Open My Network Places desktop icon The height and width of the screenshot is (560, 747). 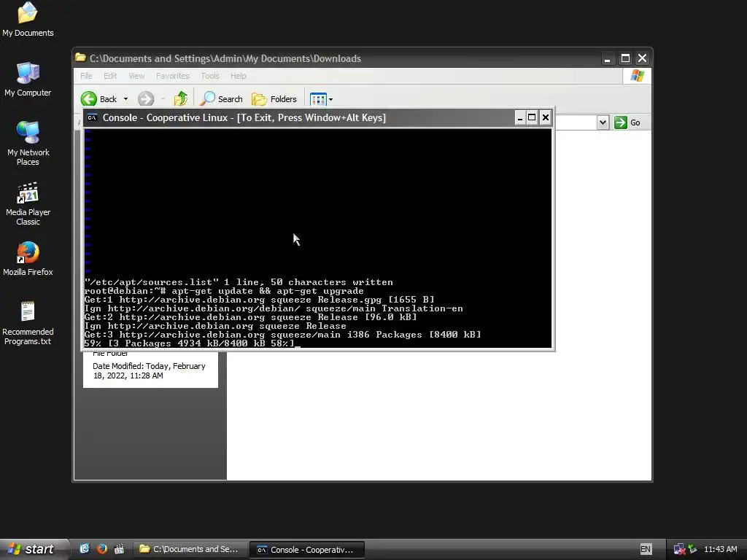[28, 144]
